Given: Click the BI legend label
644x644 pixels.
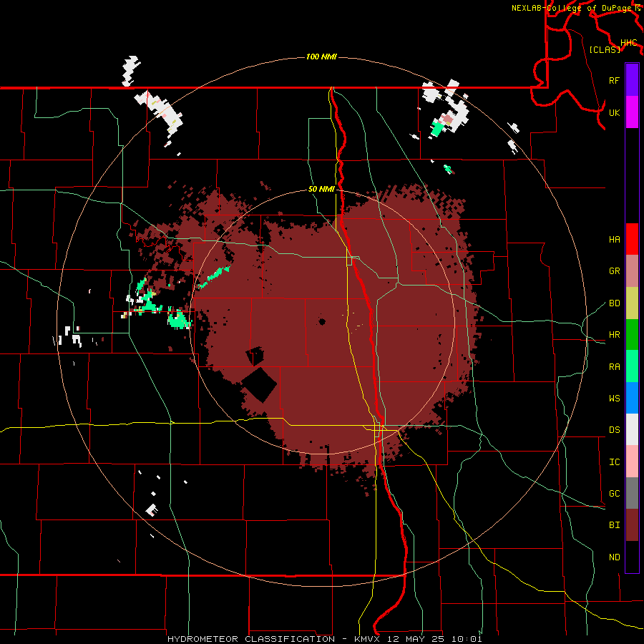Looking at the screenshot, I should click(x=614, y=525).
